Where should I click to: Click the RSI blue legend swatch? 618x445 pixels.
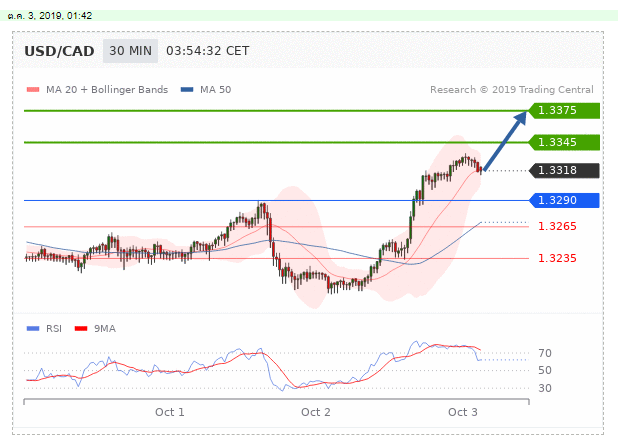pos(33,328)
